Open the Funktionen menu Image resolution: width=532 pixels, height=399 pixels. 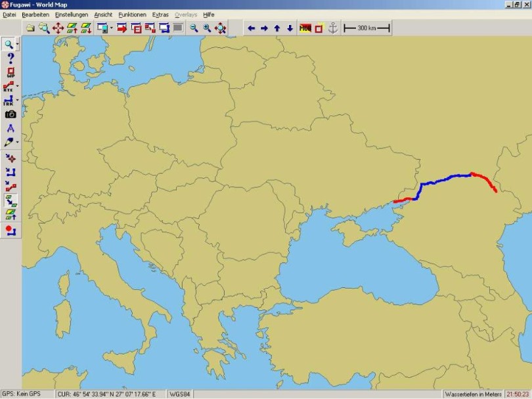(x=132, y=14)
